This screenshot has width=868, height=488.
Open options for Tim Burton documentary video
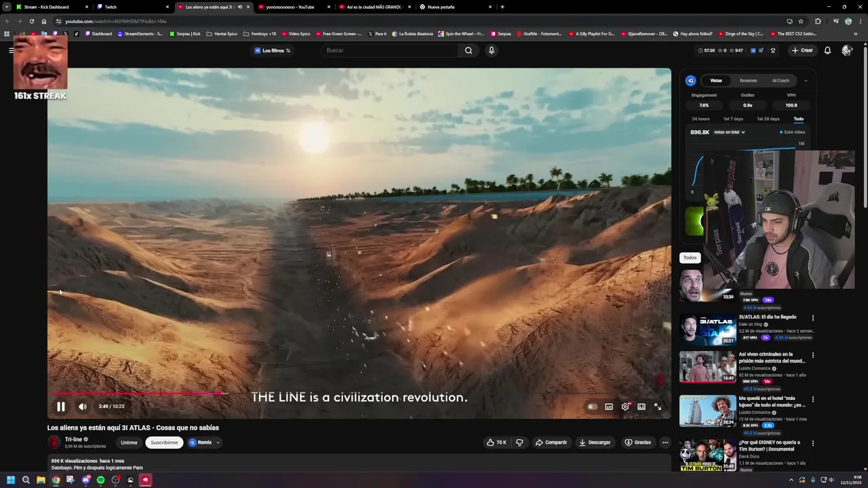(x=813, y=443)
